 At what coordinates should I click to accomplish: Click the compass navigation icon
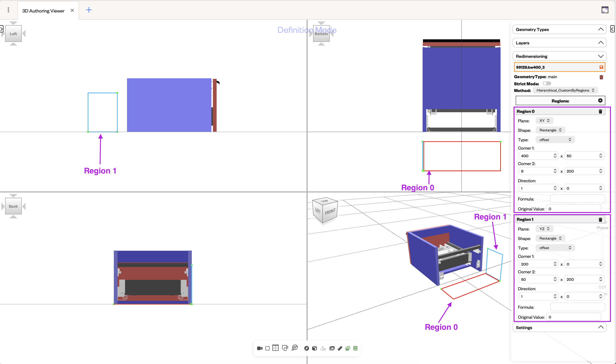[307, 348]
